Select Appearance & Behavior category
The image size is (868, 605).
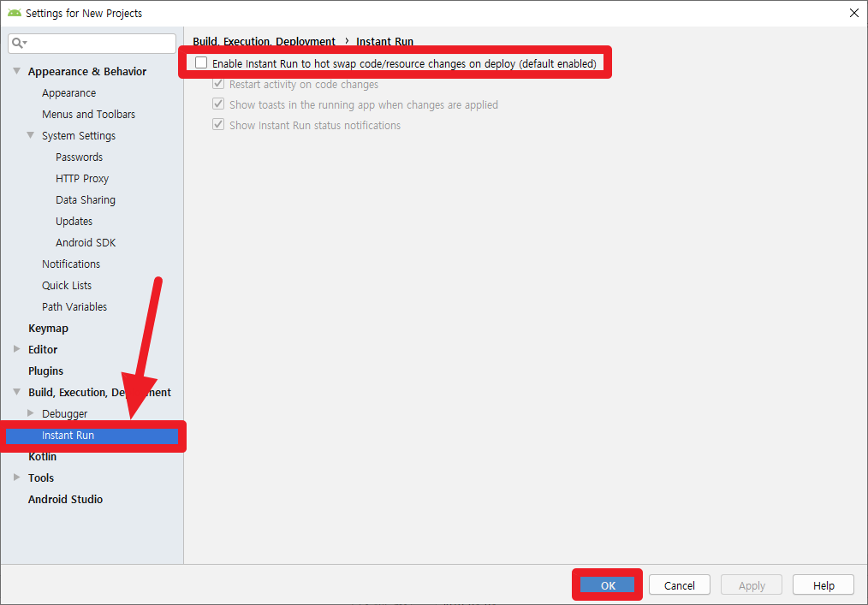point(87,71)
